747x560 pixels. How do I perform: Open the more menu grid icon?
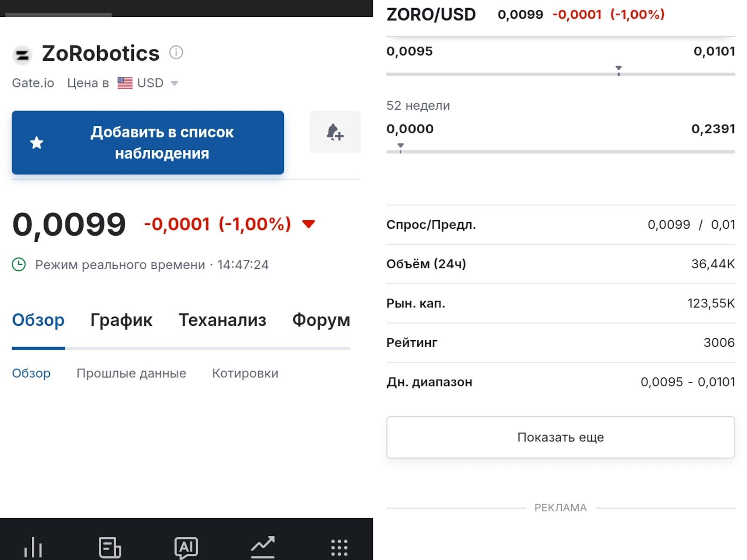[339, 547]
